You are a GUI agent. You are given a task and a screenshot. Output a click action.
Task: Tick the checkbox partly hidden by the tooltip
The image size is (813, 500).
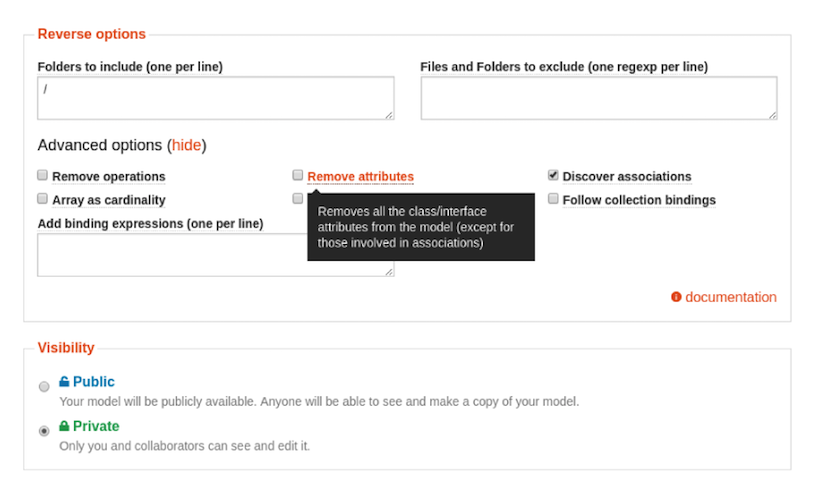point(298,199)
